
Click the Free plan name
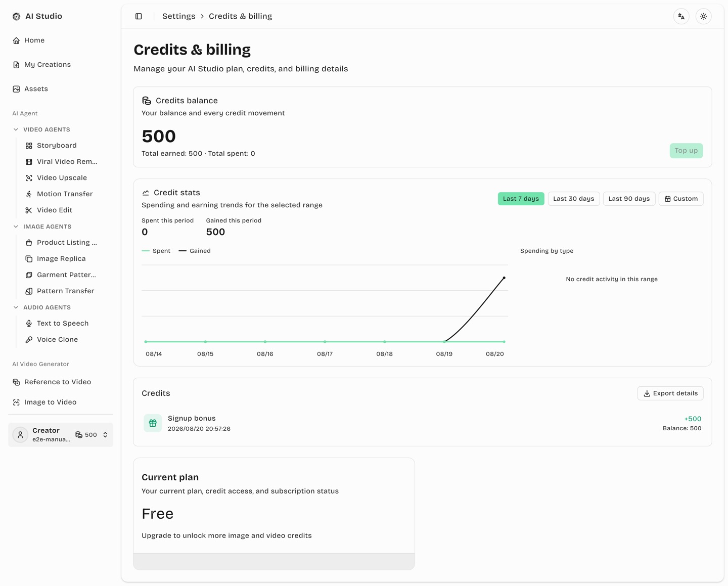[x=158, y=514]
